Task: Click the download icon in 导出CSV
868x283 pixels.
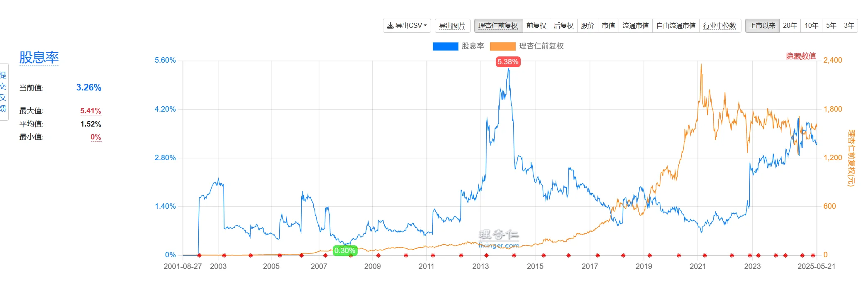Action: (x=390, y=26)
